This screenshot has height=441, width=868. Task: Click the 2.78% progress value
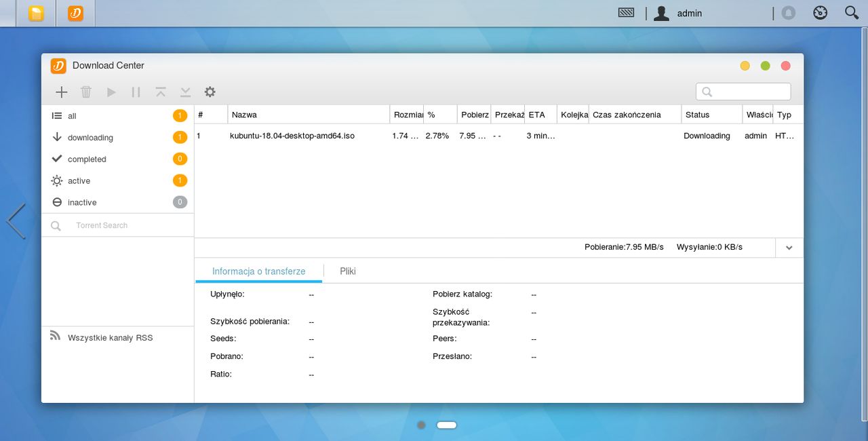pyautogui.click(x=437, y=136)
